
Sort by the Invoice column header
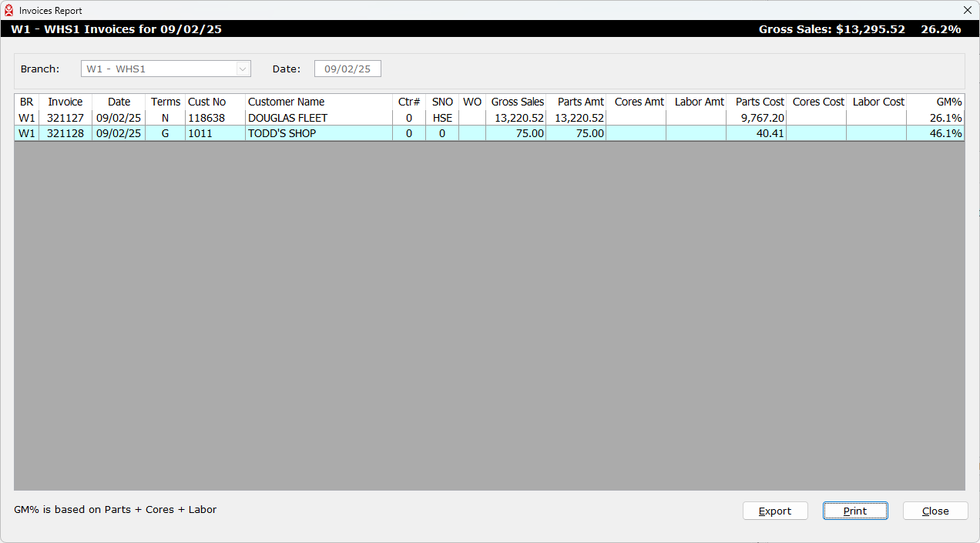pos(65,102)
